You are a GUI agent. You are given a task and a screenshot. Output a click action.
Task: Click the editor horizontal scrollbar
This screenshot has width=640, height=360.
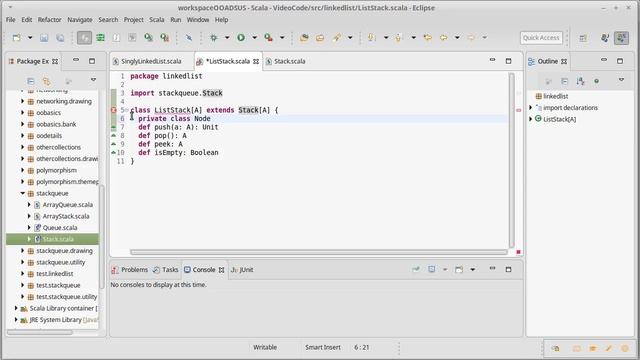pyautogui.click(x=318, y=252)
